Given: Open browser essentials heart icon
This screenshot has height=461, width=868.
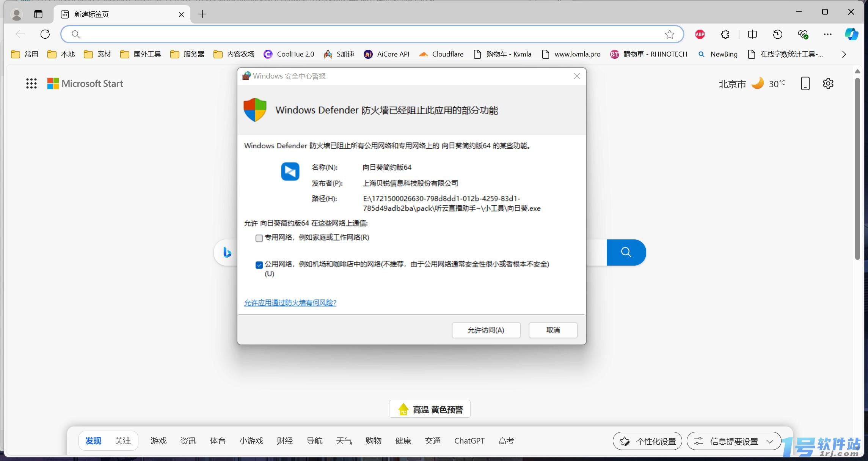Looking at the screenshot, I should [x=803, y=35].
